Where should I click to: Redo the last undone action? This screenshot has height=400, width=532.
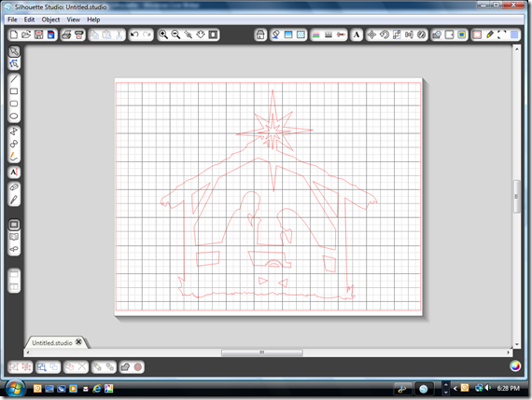click(147, 34)
